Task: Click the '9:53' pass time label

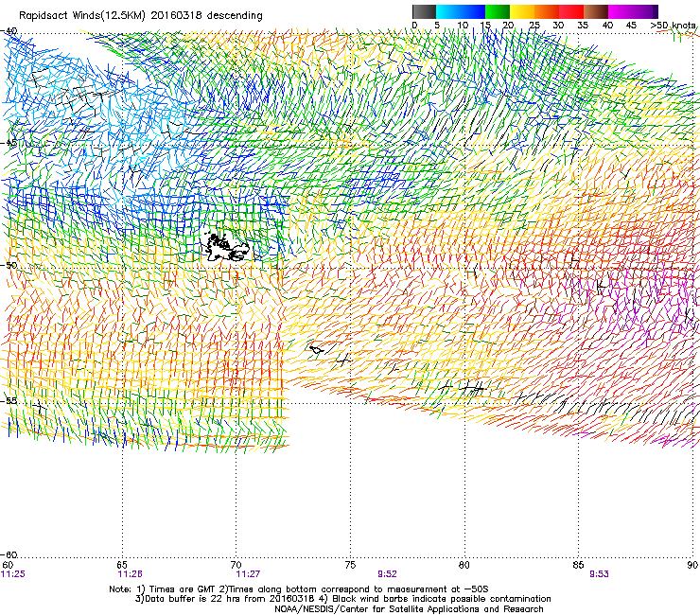Action: (x=599, y=574)
